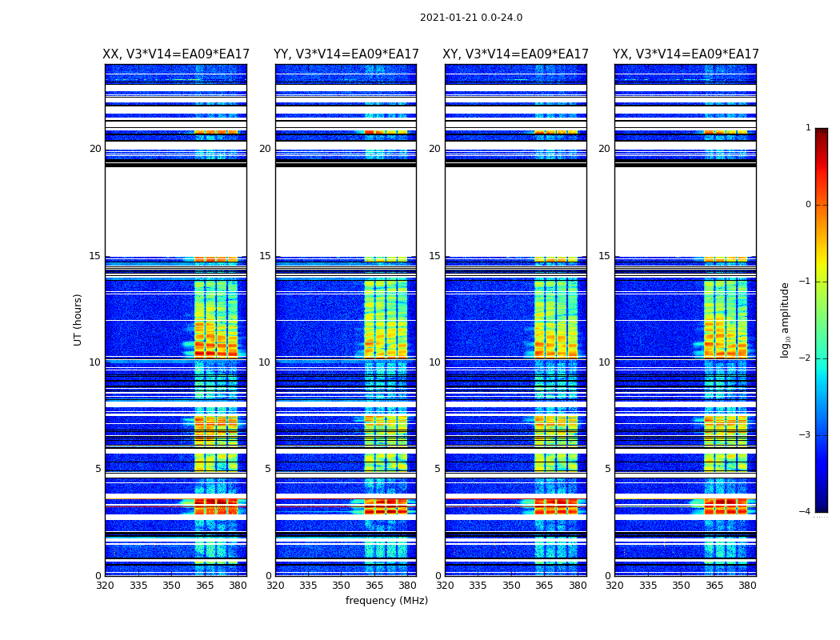Click the colorbar gradient strip
This screenshot has height=640, width=840.
tap(822, 320)
